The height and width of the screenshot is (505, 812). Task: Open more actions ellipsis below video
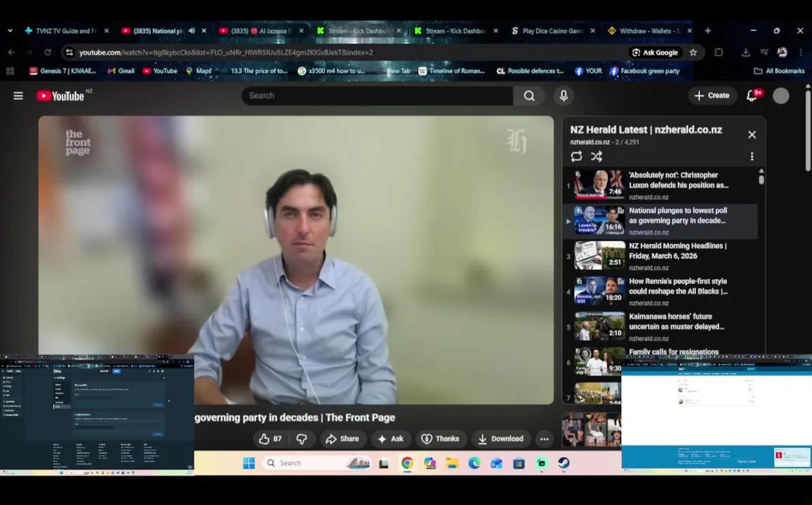545,439
